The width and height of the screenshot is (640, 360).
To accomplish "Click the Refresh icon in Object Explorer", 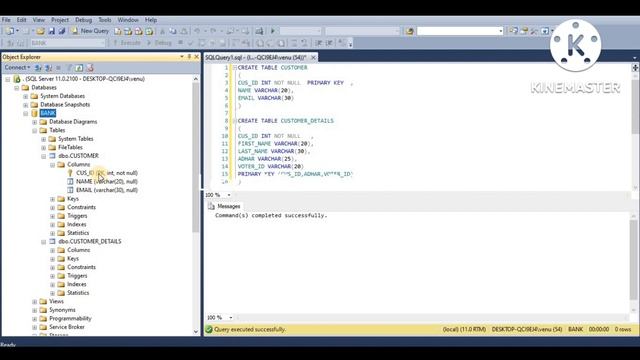I will point(79,68).
